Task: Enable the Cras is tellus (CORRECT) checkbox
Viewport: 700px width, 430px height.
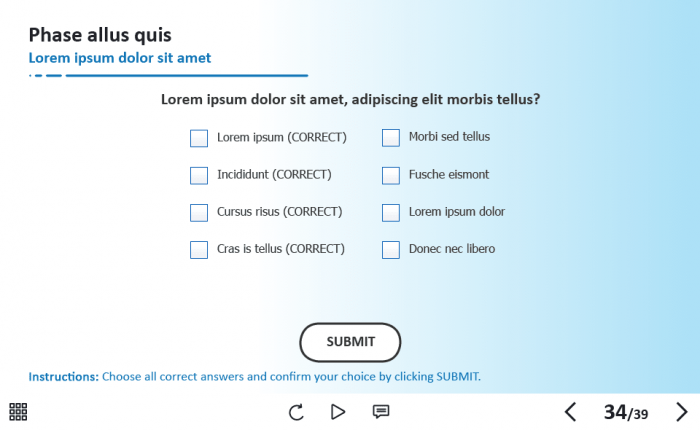Action: (x=199, y=249)
